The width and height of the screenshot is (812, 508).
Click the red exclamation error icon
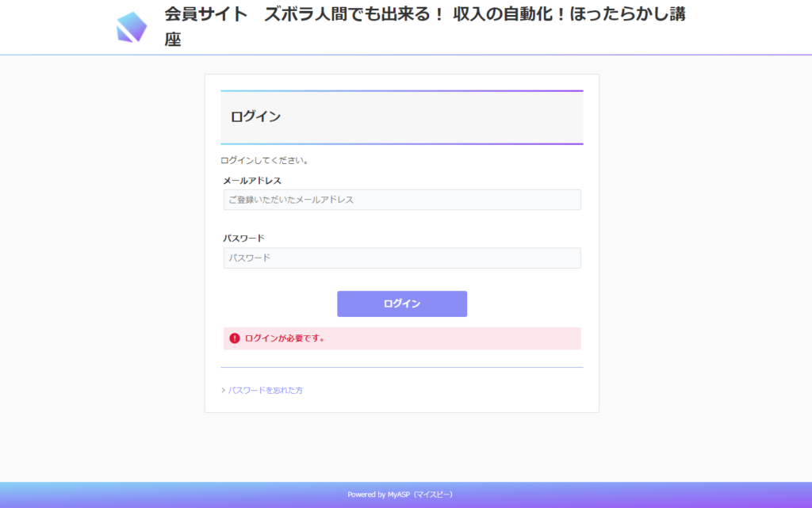pos(235,338)
